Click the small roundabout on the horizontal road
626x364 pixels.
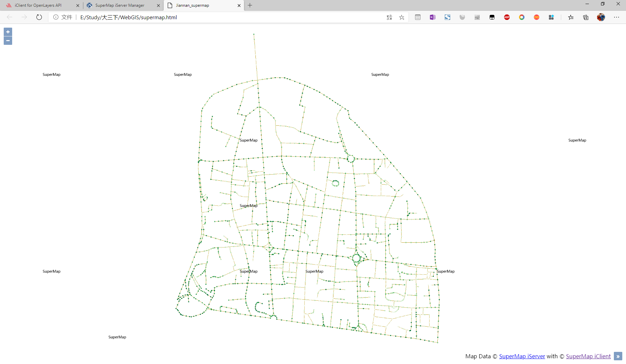351,158
